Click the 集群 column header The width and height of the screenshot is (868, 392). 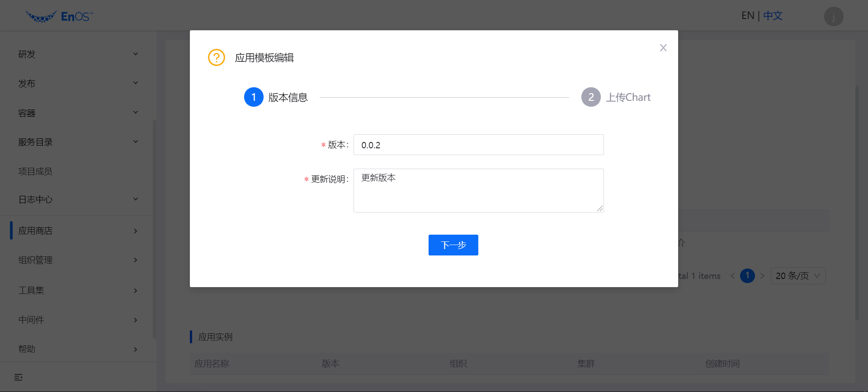(586, 364)
